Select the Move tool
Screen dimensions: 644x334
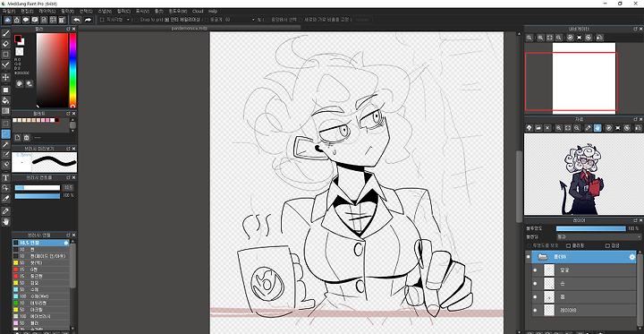[5, 77]
